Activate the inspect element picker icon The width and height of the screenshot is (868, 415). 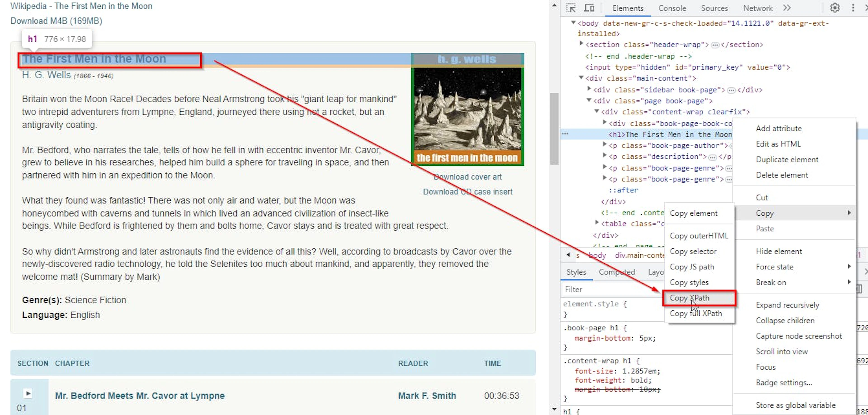(571, 8)
